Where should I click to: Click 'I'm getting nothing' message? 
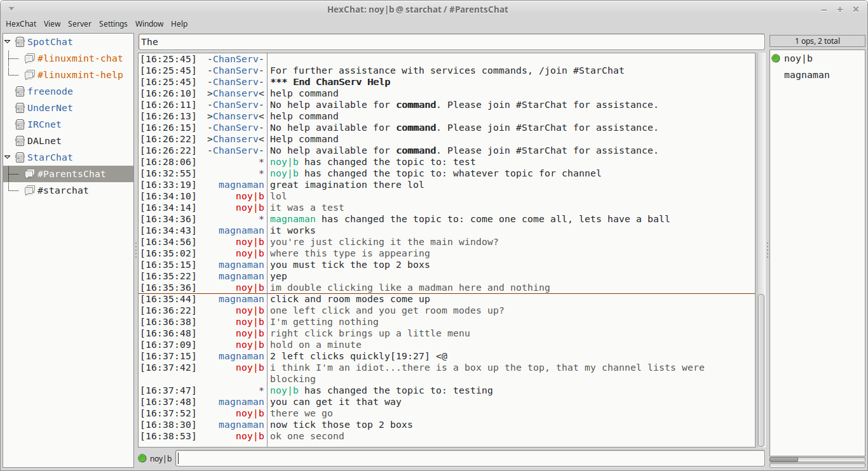coord(325,322)
